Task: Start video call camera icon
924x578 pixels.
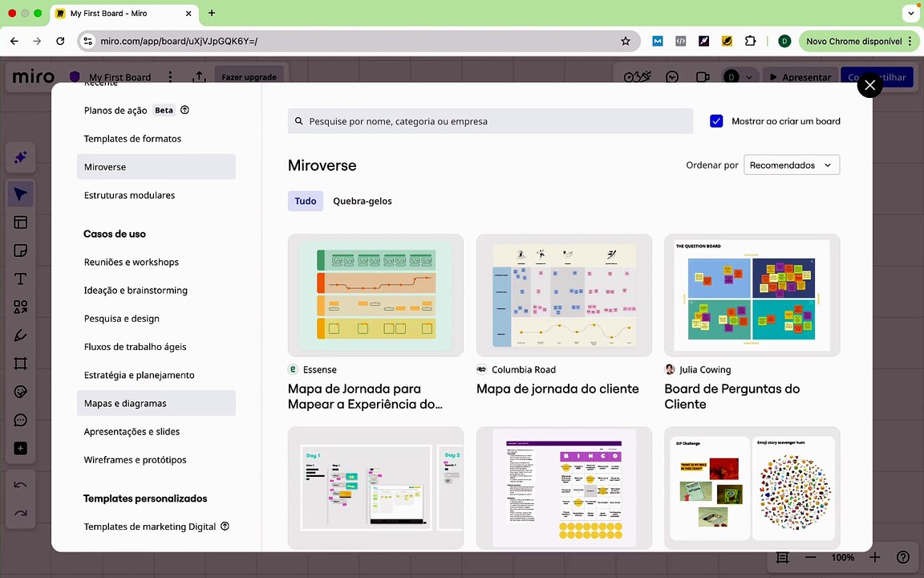Action: tap(703, 77)
